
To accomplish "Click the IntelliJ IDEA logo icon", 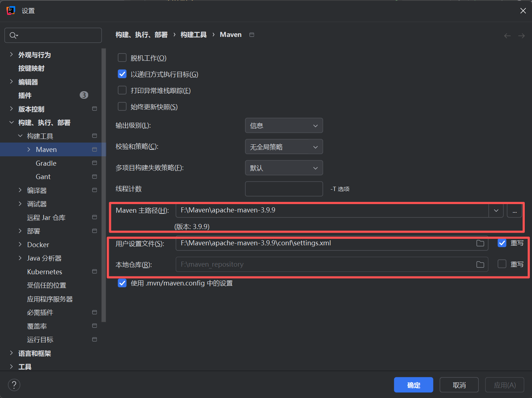I will (11, 10).
